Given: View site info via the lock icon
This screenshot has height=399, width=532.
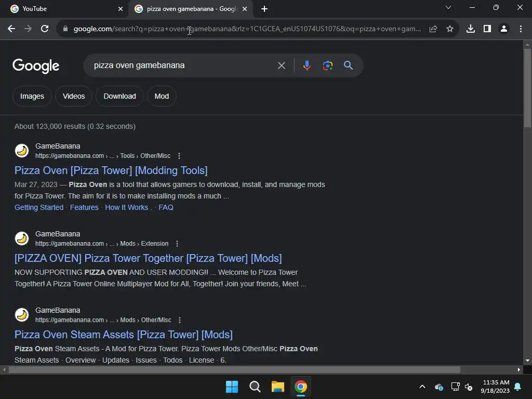Looking at the screenshot, I should click(x=65, y=29).
